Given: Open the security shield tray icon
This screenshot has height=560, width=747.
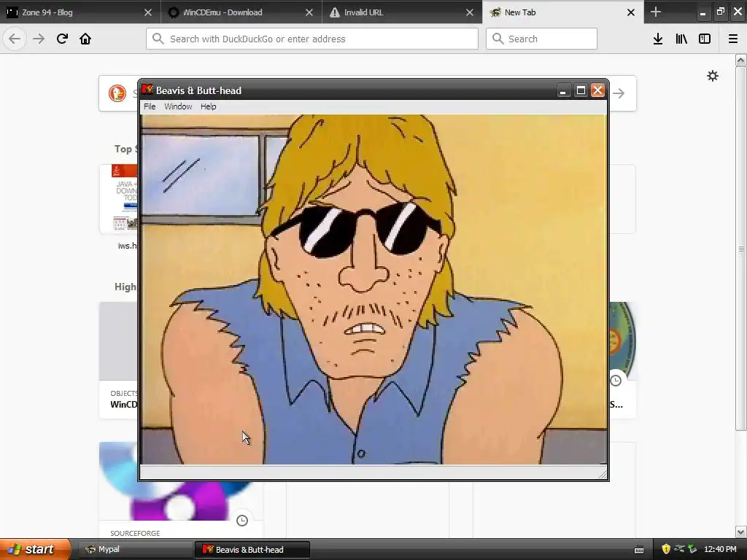Looking at the screenshot, I should [666, 549].
